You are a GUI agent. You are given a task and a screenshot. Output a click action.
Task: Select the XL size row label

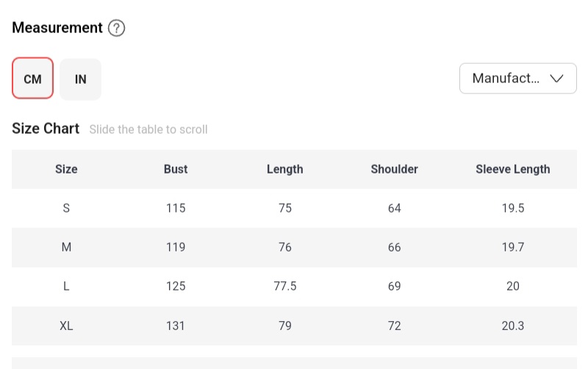[66, 326]
